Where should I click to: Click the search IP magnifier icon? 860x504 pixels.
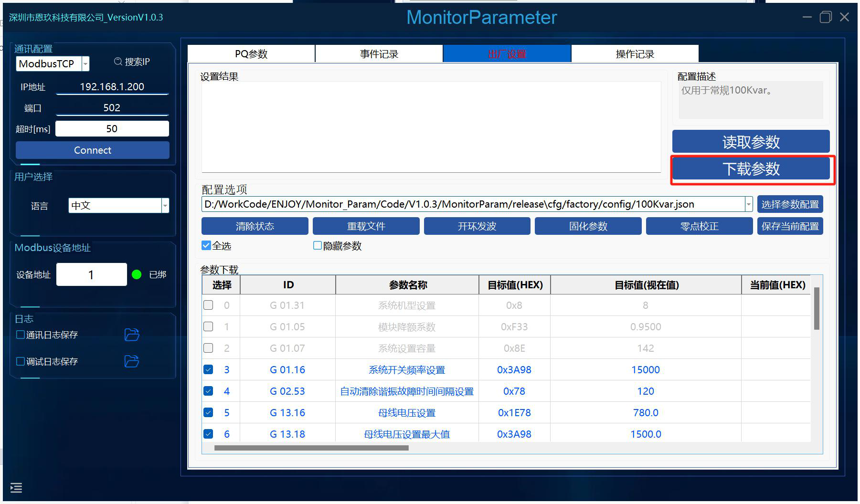pos(118,62)
